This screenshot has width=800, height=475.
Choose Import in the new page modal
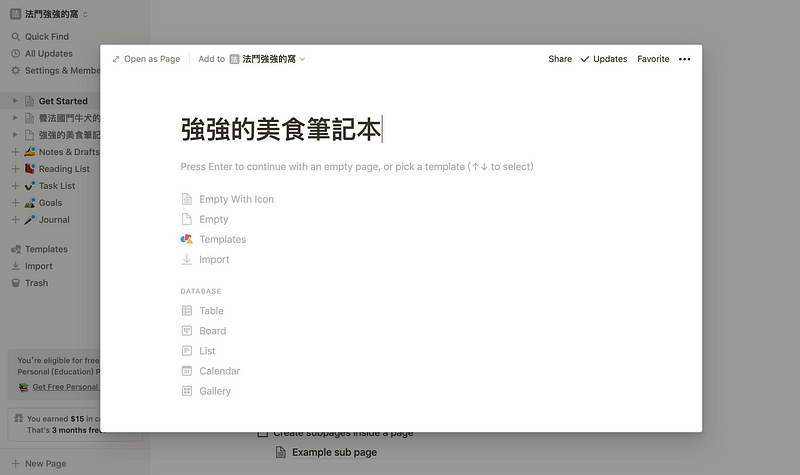coord(205,259)
